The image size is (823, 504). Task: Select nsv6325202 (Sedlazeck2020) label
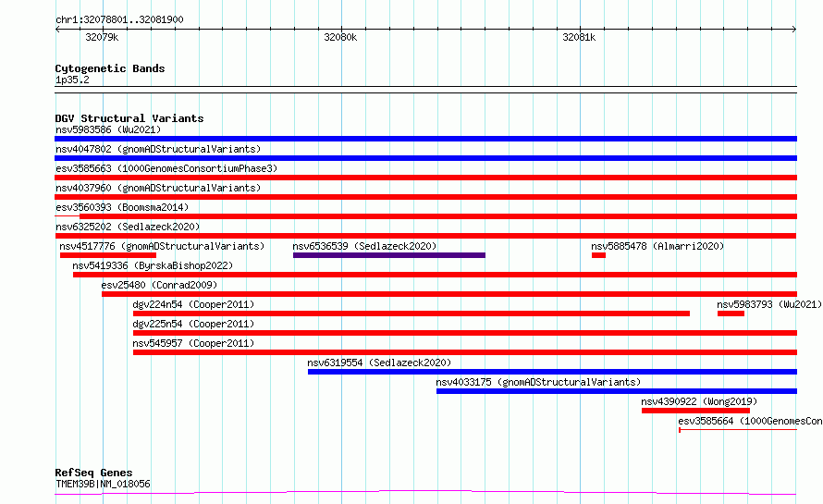point(128,227)
